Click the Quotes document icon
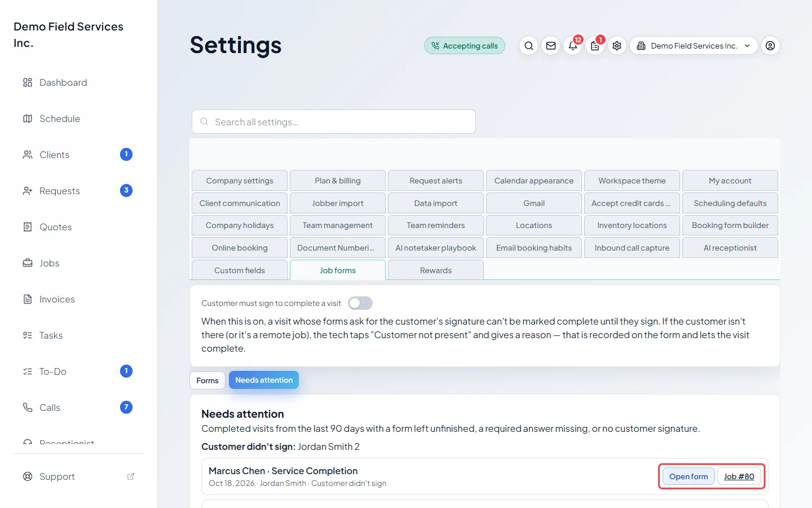This screenshot has width=812, height=508. click(x=28, y=227)
